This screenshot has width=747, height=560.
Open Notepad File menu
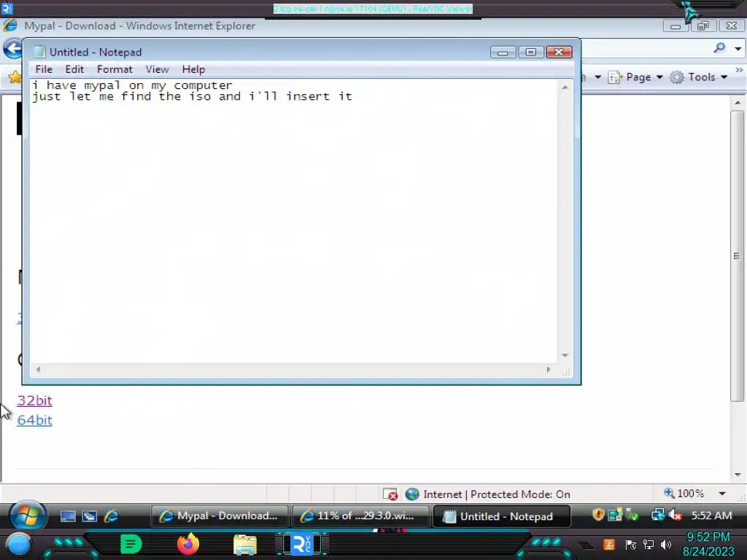tap(44, 69)
